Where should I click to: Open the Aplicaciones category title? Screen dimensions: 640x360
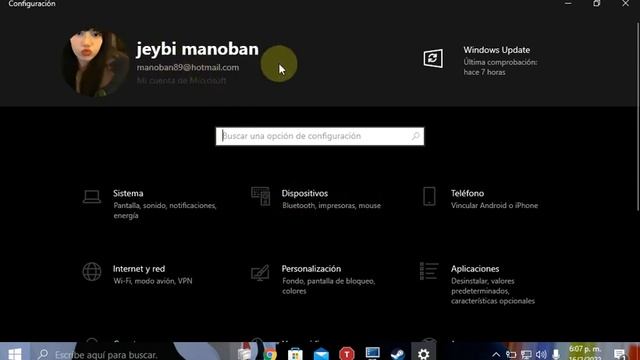tap(475, 269)
